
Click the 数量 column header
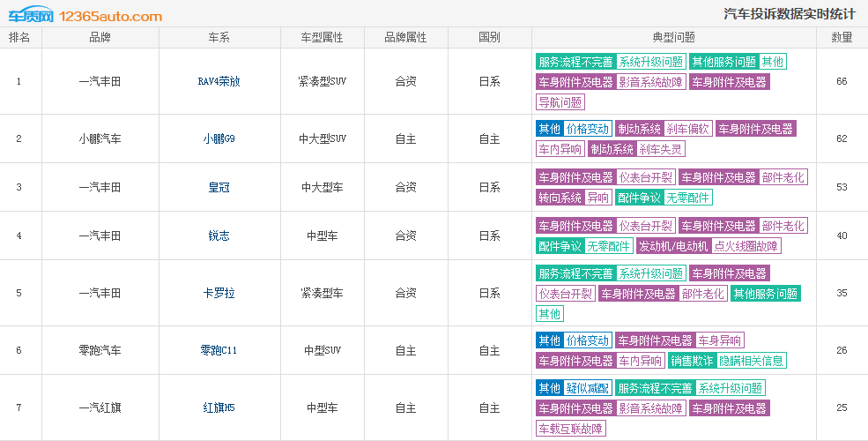(x=842, y=38)
